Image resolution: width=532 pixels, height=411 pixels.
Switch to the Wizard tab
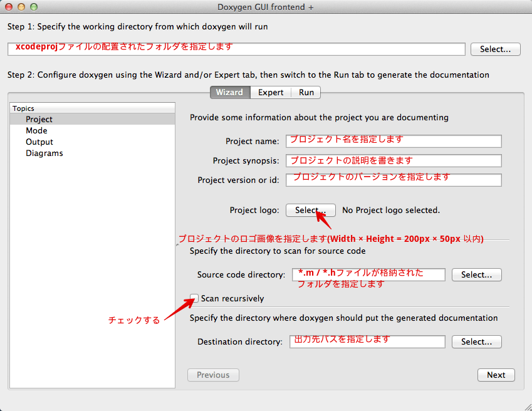(x=229, y=92)
